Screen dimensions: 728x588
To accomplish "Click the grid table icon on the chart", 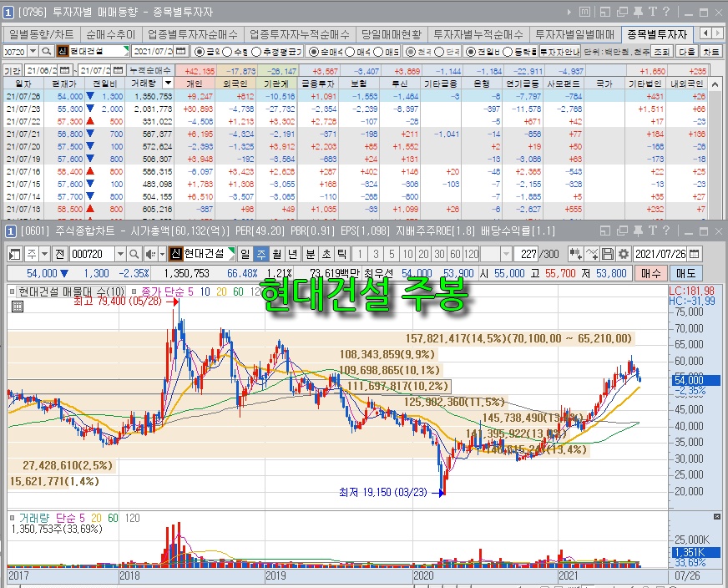I will [18, 306].
